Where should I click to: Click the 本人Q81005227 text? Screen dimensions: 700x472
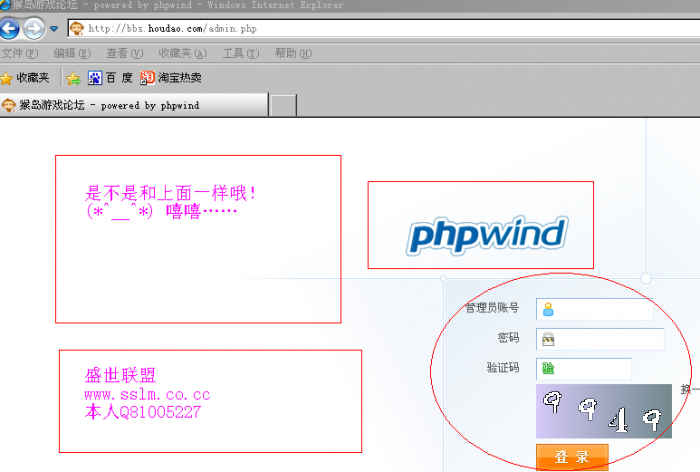click(x=143, y=412)
